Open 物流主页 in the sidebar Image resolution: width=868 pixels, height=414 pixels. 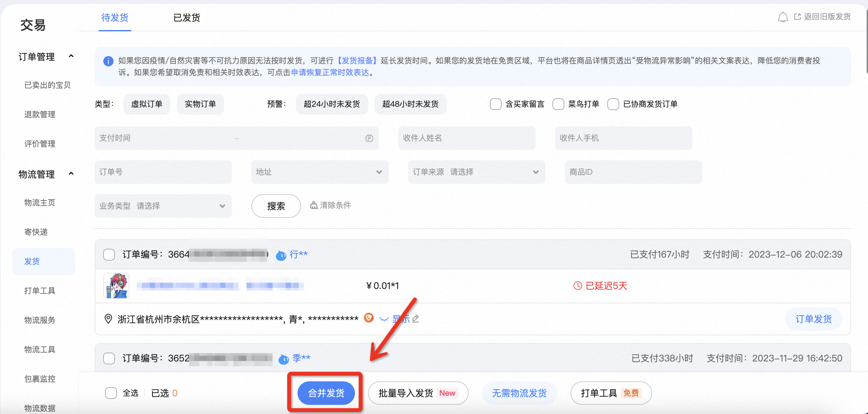pos(40,202)
